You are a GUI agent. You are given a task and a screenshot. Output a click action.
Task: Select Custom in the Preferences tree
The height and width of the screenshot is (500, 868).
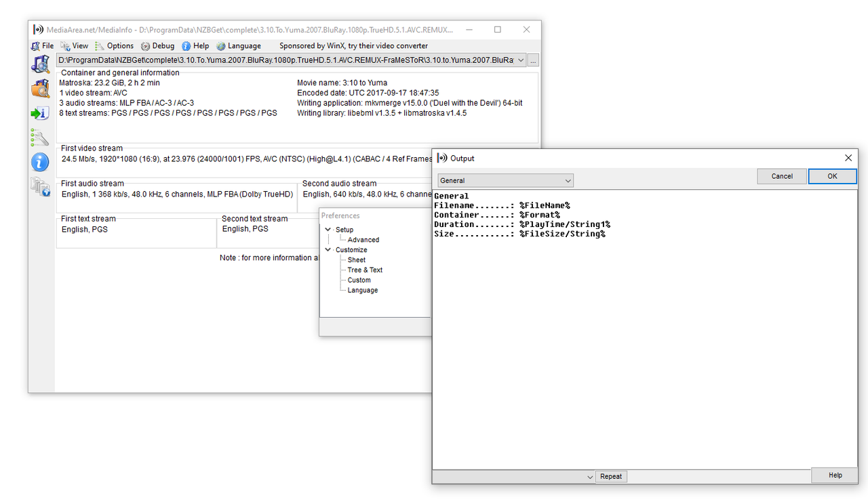click(x=359, y=280)
